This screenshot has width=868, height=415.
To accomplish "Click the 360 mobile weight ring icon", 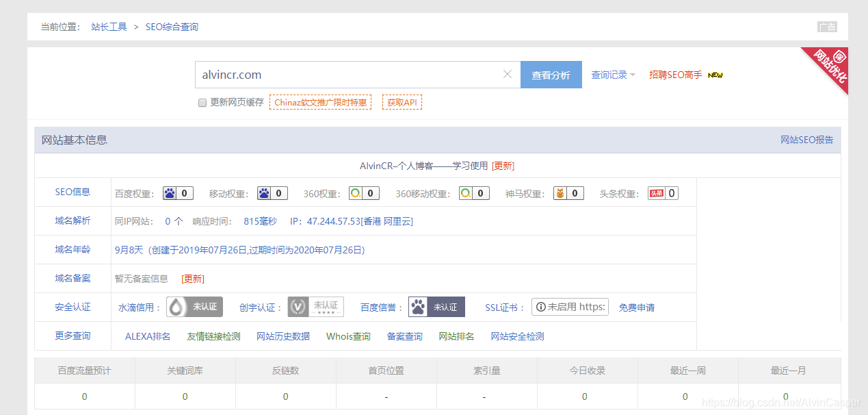I will 465,193.
